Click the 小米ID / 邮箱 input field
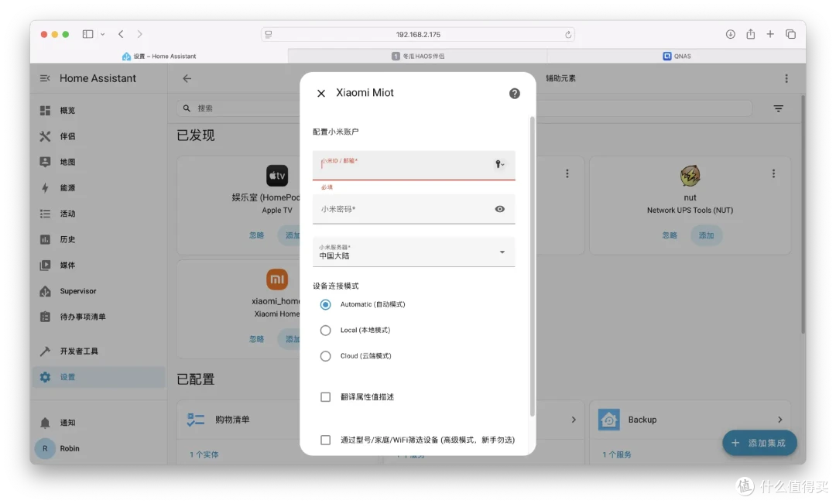 pyautogui.click(x=413, y=166)
